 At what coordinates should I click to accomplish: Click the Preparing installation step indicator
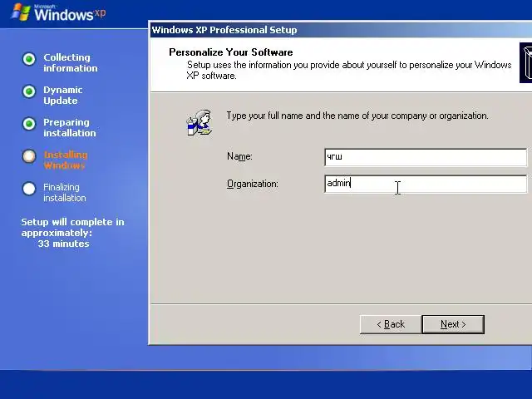coord(29,124)
